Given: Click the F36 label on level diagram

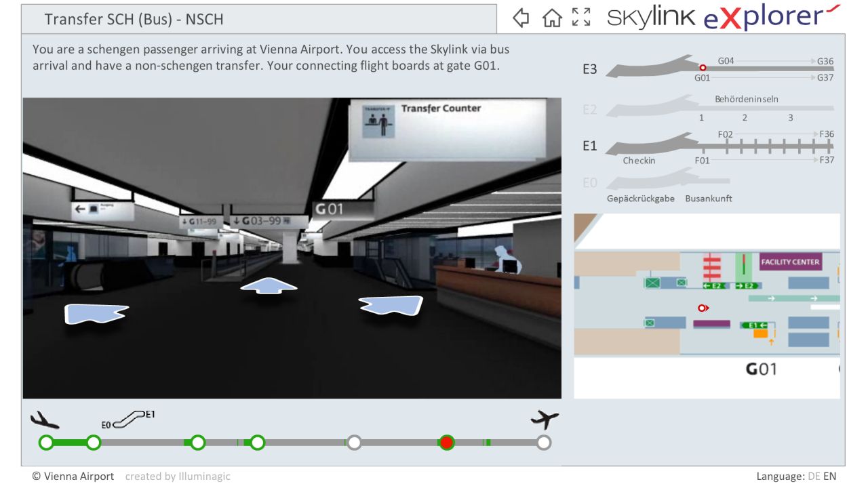Looking at the screenshot, I should [x=827, y=134].
